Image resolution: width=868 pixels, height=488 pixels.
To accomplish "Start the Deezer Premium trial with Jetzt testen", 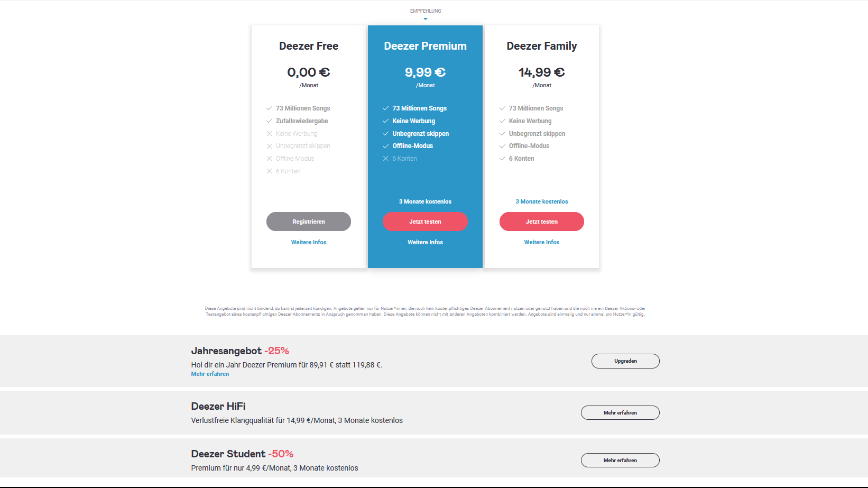I will click(425, 222).
